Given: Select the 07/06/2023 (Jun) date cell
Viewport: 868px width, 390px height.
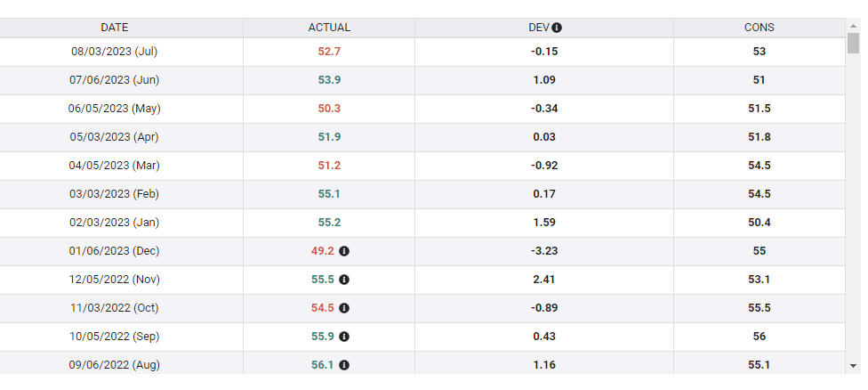Looking at the screenshot, I should point(115,80).
